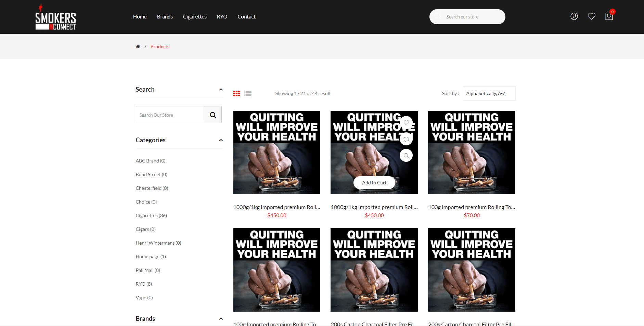Go to the RYO menu item
The height and width of the screenshot is (326, 644).
click(x=222, y=17)
